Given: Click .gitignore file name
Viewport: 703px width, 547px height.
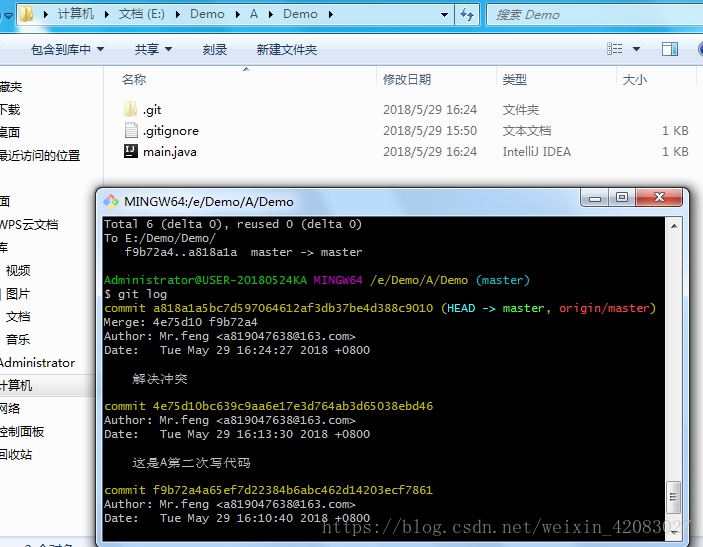Looking at the screenshot, I should click(171, 131).
